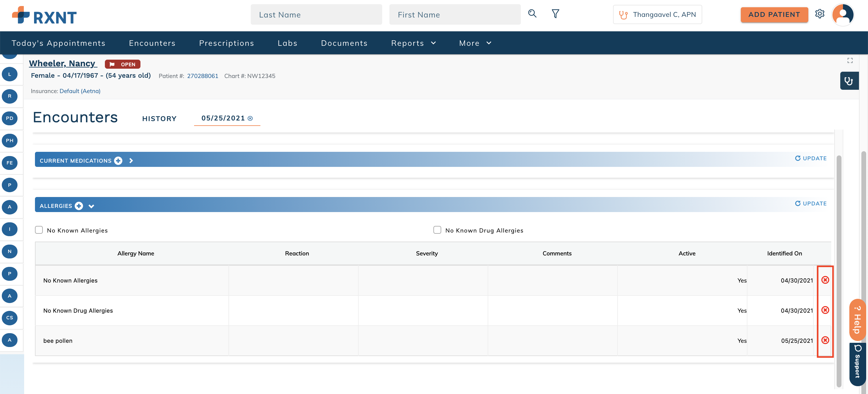Image resolution: width=868 pixels, height=394 pixels.
Task: Open the settings gear icon
Action: [x=819, y=14]
